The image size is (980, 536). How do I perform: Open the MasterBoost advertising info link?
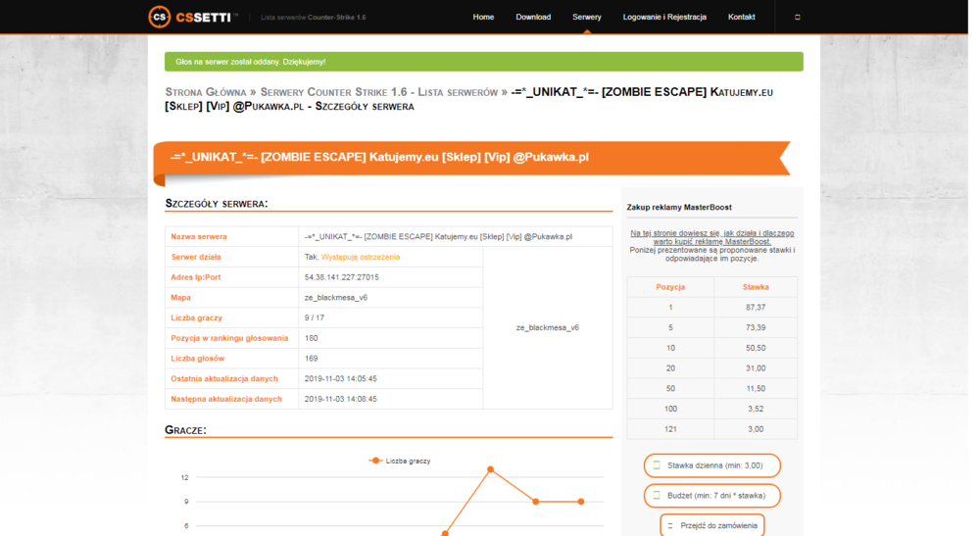coord(711,237)
